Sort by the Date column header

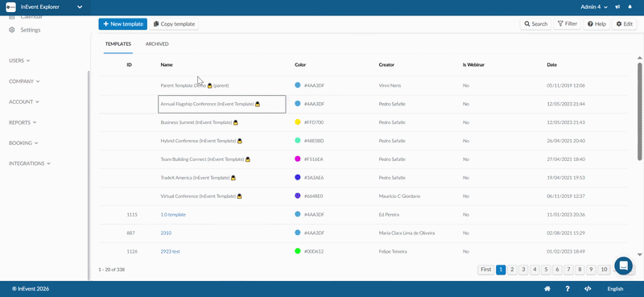coord(551,65)
